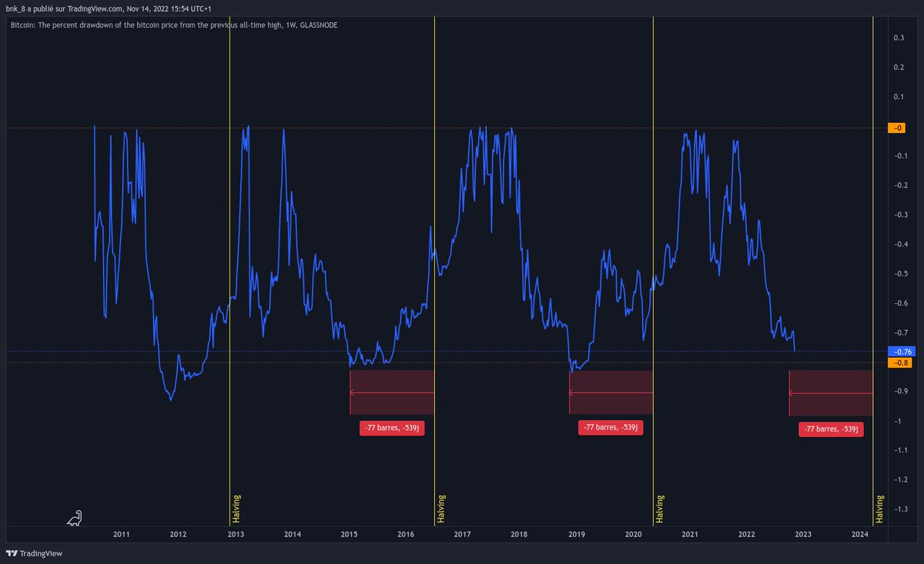Click the orange '-0.8' price label
The width and height of the screenshot is (924, 564).
click(x=900, y=362)
